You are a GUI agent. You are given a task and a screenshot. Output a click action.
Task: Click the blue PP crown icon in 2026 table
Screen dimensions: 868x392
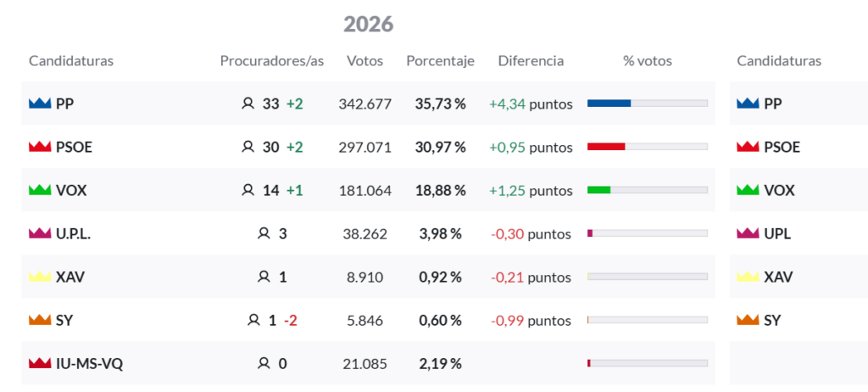40,104
